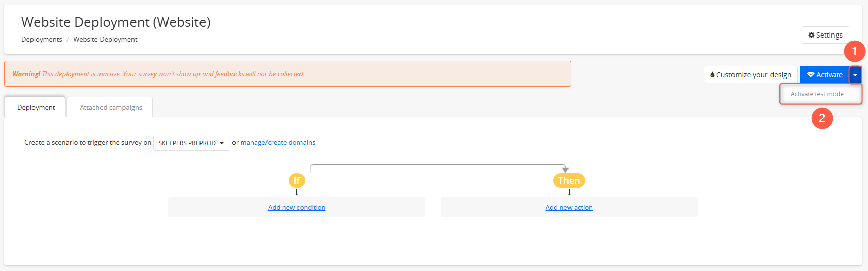Select the yellow If badge
The height and width of the screenshot is (271, 868).
tap(297, 180)
